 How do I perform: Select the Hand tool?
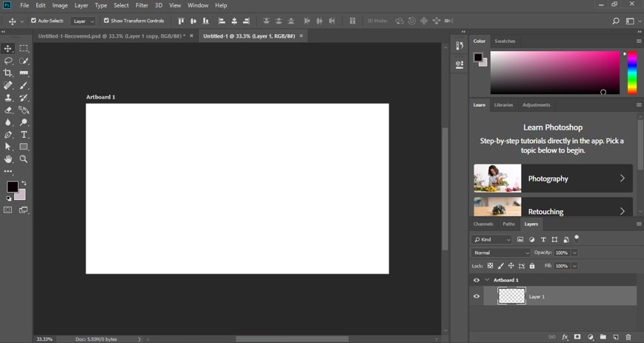click(8, 159)
